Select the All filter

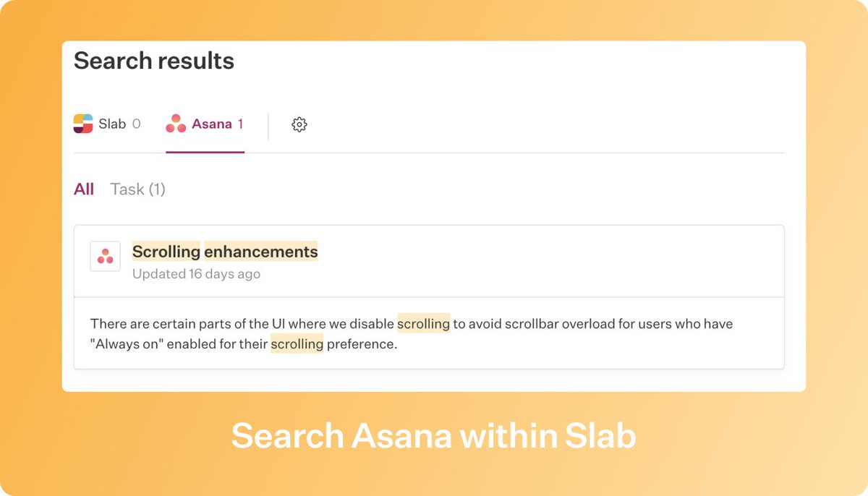tap(84, 189)
